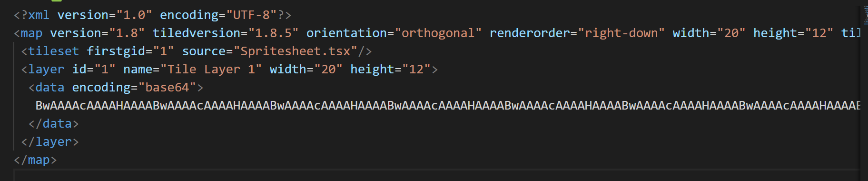Place the cursor in map height "12" value
The image size is (868, 181).
click(819, 33)
